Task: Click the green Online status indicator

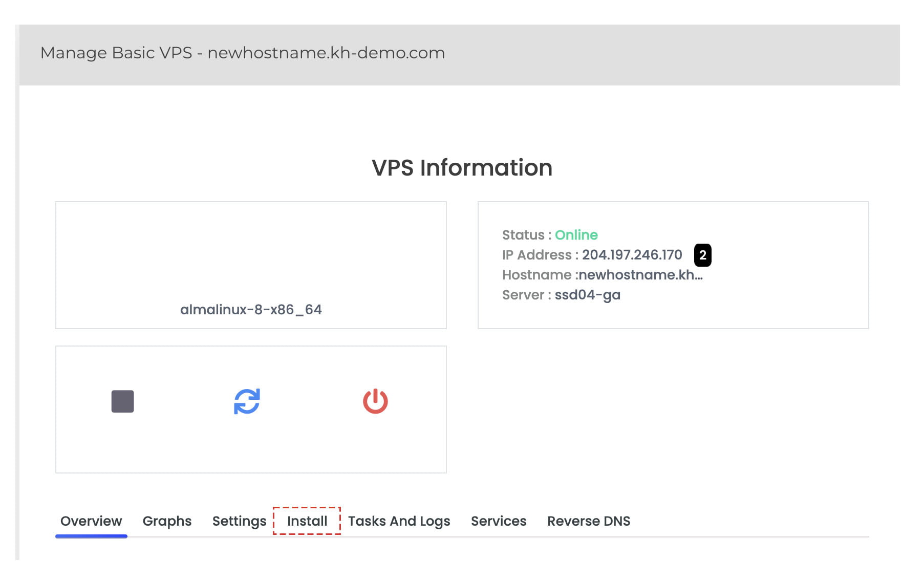Action: pyautogui.click(x=576, y=235)
